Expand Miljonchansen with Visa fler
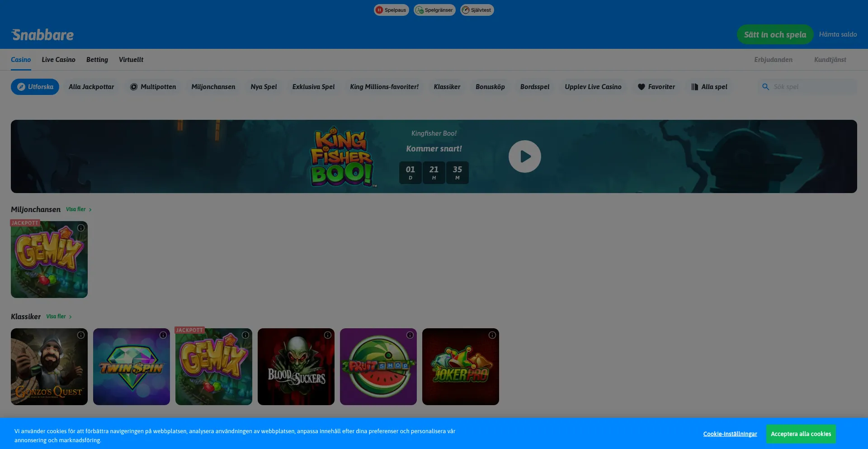Screen dimensions: 868x449 (79, 209)
